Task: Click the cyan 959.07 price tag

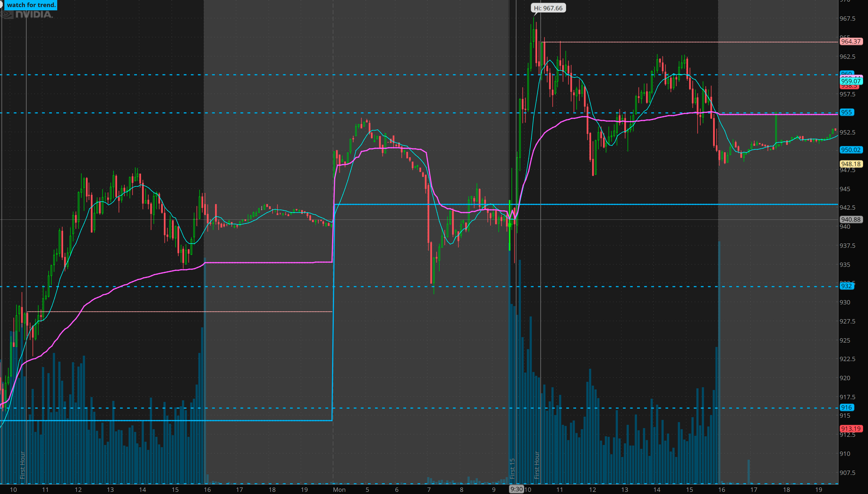Action: (x=851, y=81)
